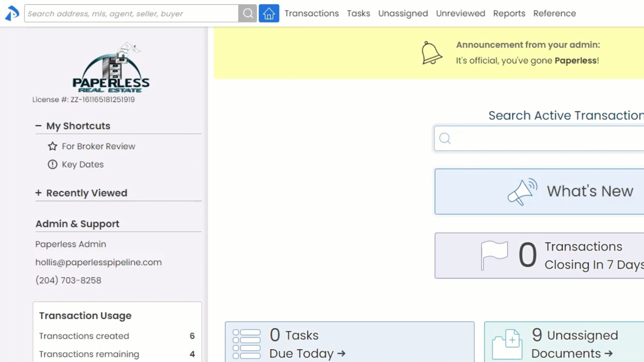644x362 pixels.
Task: Click the search magnifier button
Action: (x=248, y=13)
